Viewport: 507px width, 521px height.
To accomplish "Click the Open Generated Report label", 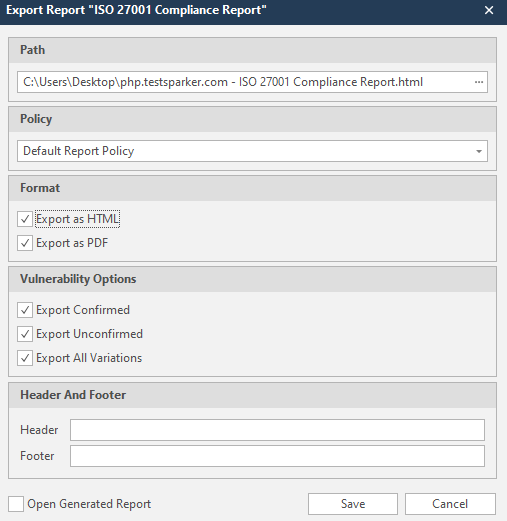I will (x=89, y=504).
